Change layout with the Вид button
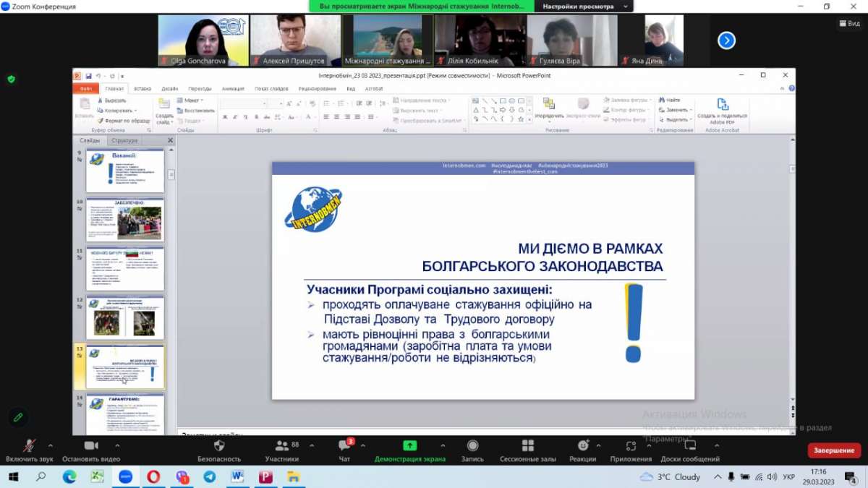Image resolution: width=868 pixels, height=488 pixels. point(849,23)
